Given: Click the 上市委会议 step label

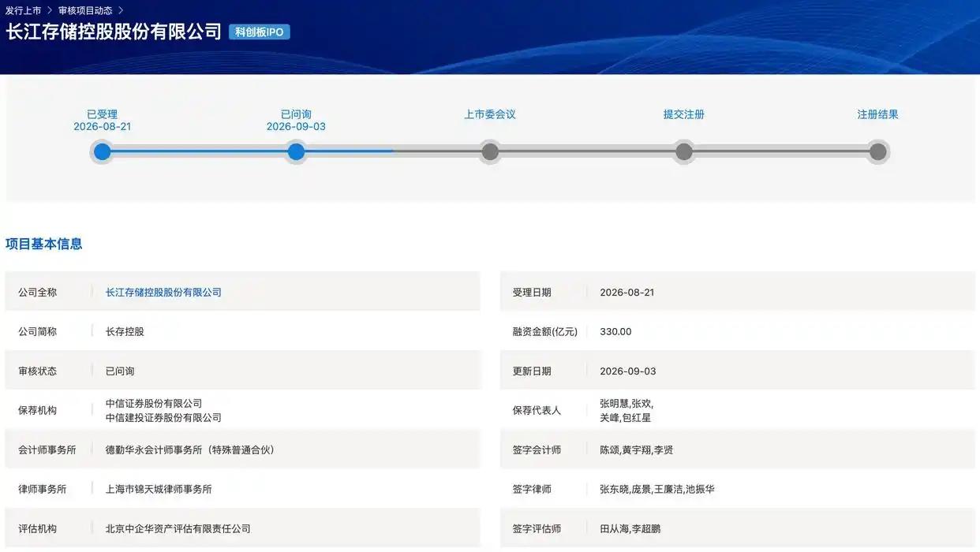Looking at the screenshot, I should [x=490, y=114].
